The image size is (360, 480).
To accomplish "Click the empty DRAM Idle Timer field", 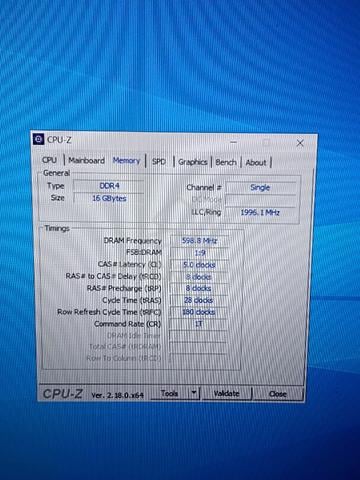I will (199, 336).
